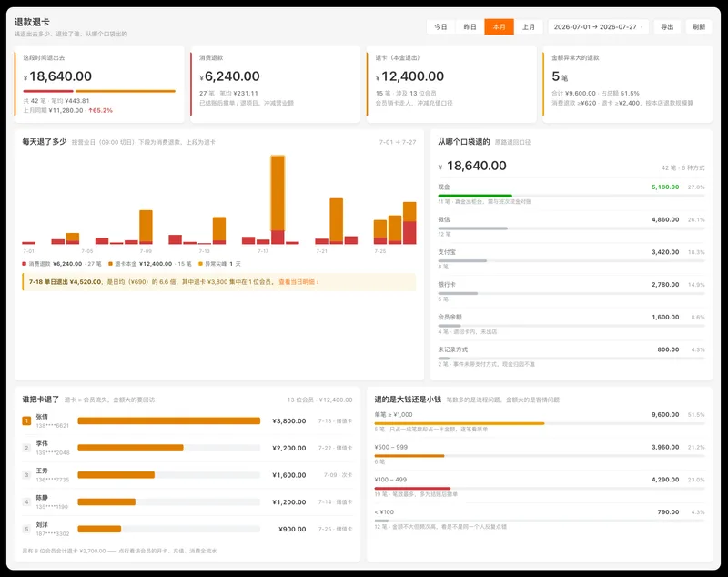Select the 上月 period tab
The width and height of the screenshot is (728, 577).
click(529, 27)
